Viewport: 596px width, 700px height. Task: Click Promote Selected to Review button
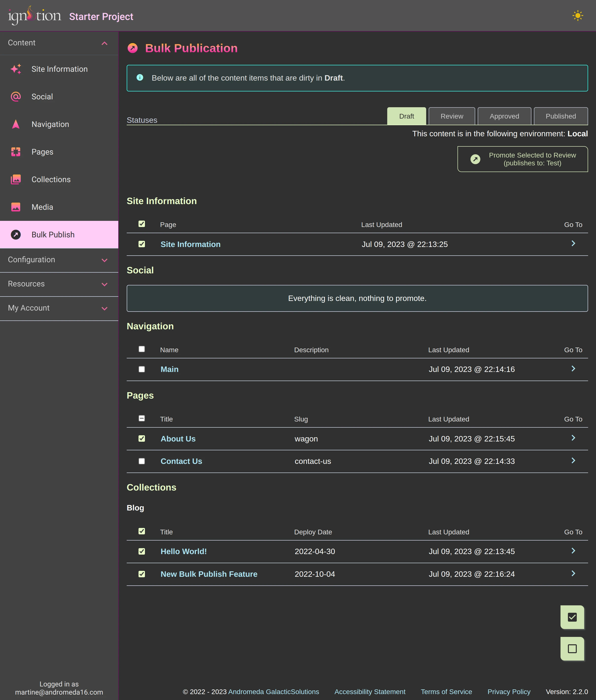(x=522, y=159)
